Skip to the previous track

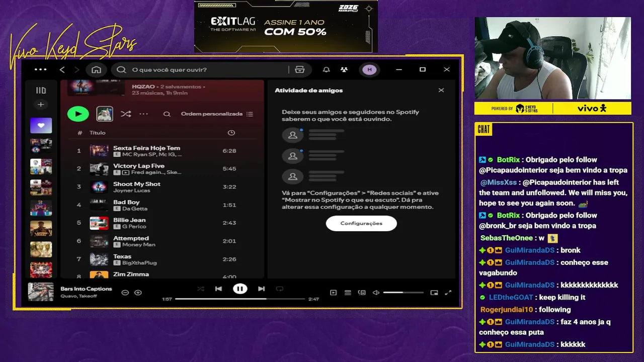tap(218, 289)
